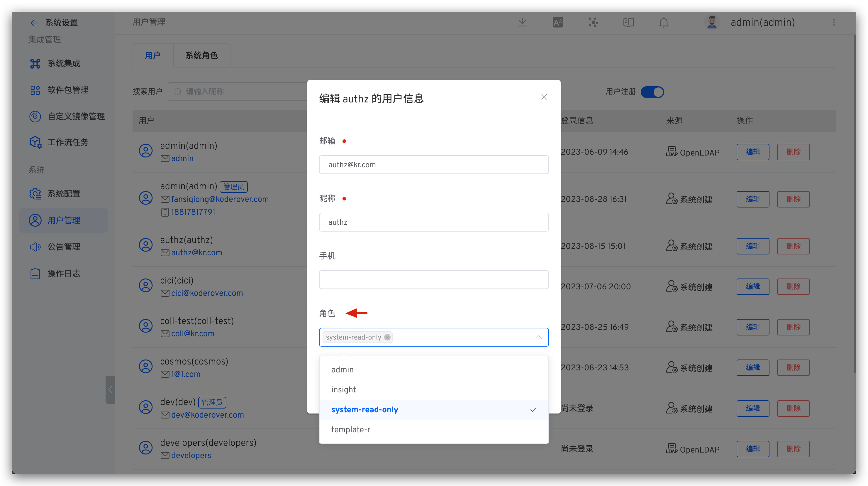Click the 手机 phone input field
The image size is (868, 486).
[433, 279]
